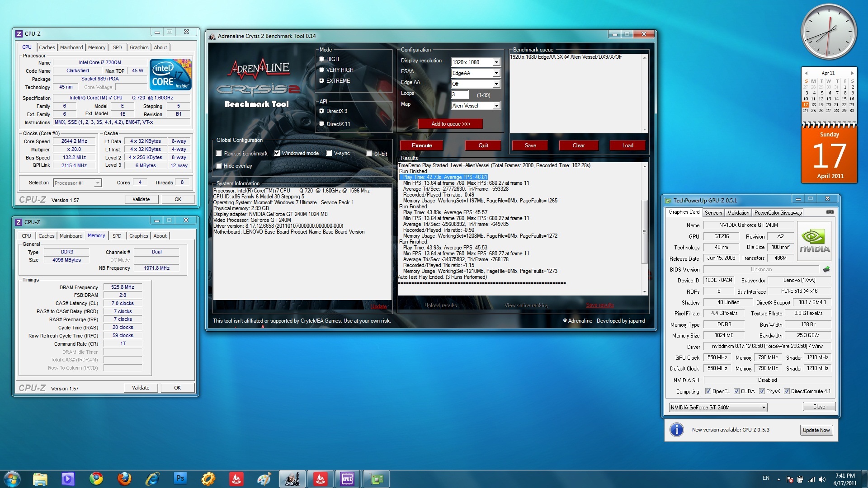The height and width of the screenshot is (488, 868).
Task: Click the volume speaker tray icon
Action: 822,479
